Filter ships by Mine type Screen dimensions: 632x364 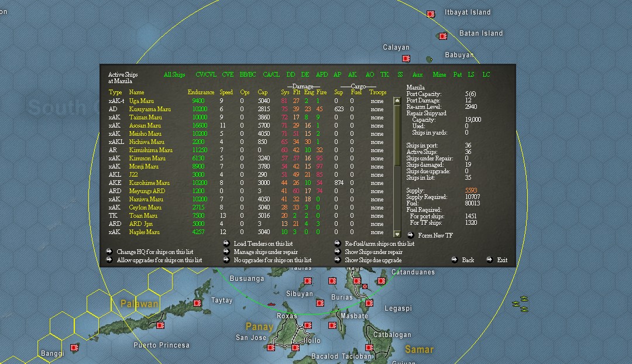[439, 74]
